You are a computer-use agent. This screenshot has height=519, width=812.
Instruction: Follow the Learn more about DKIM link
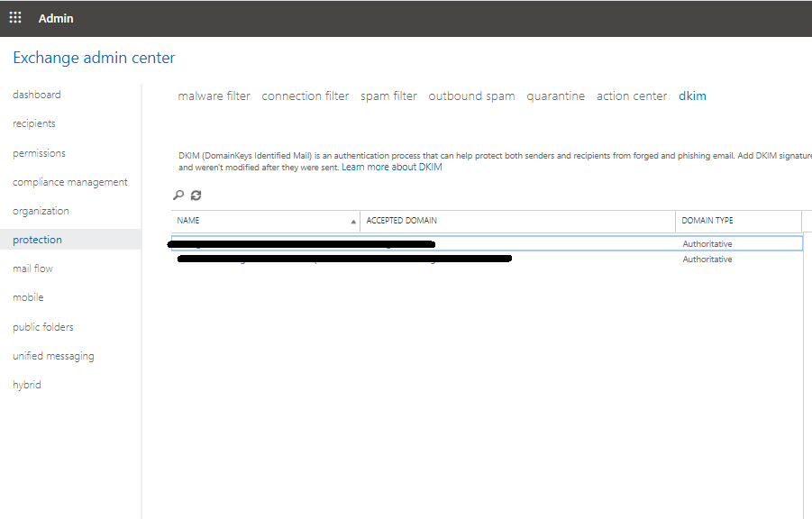(391, 167)
